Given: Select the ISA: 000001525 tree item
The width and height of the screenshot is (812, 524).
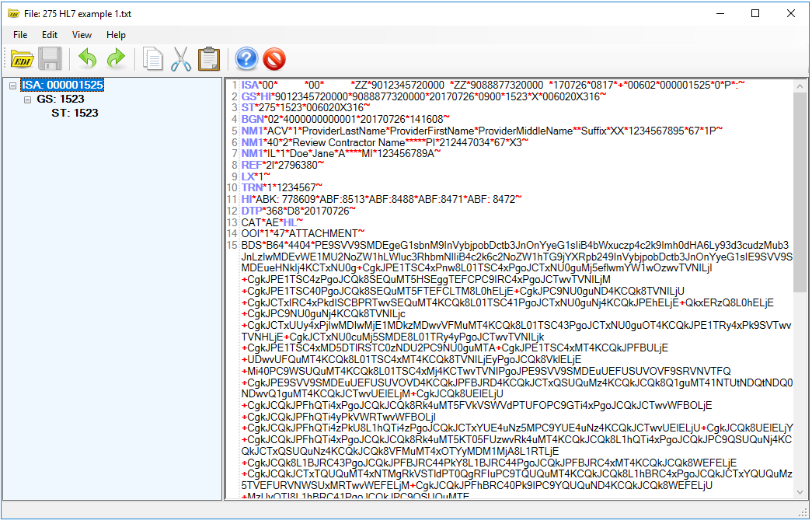Looking at the screenshot, I should 62,86.
